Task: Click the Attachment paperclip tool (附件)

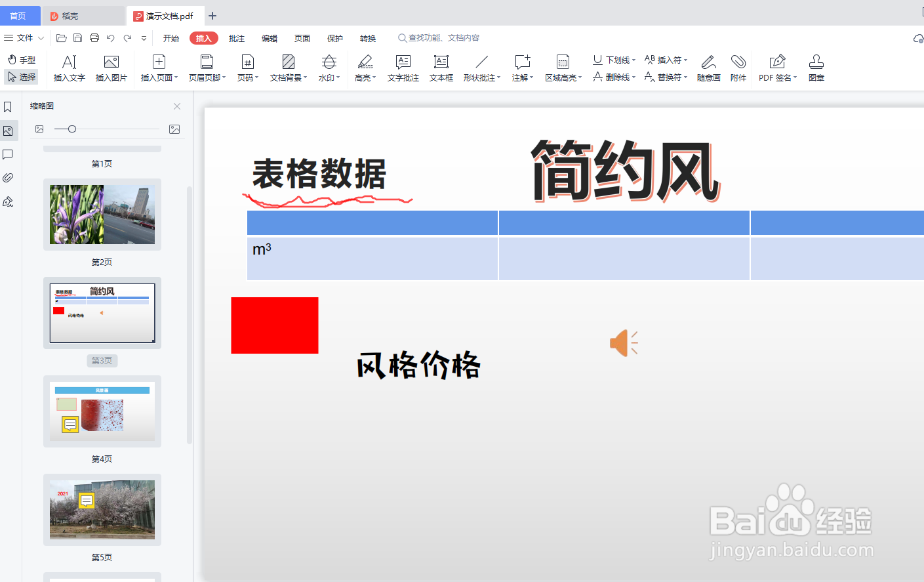Action: (x=738, y=68)
